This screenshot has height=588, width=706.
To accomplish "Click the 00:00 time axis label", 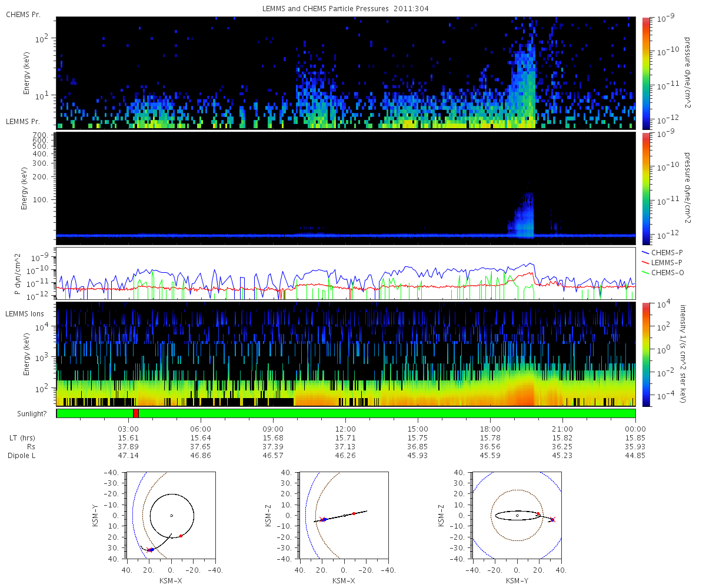I will pyautogui.click(x=635, y=429).
